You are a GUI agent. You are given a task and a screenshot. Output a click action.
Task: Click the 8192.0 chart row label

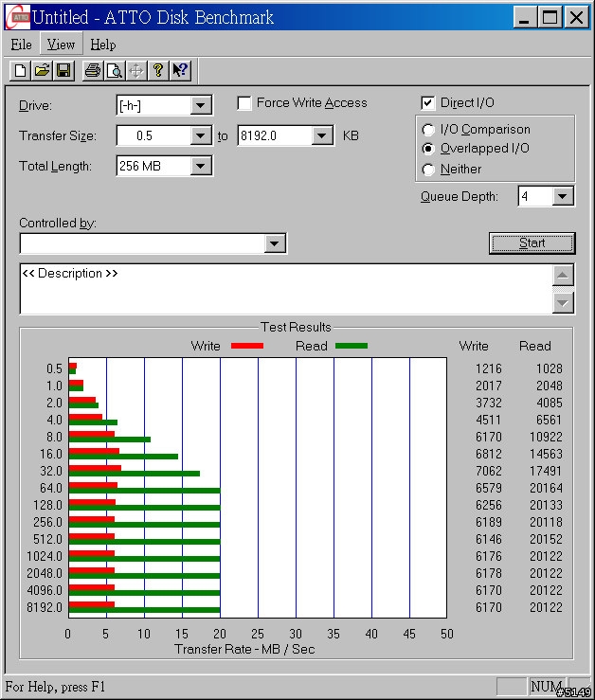pos(45,607)
